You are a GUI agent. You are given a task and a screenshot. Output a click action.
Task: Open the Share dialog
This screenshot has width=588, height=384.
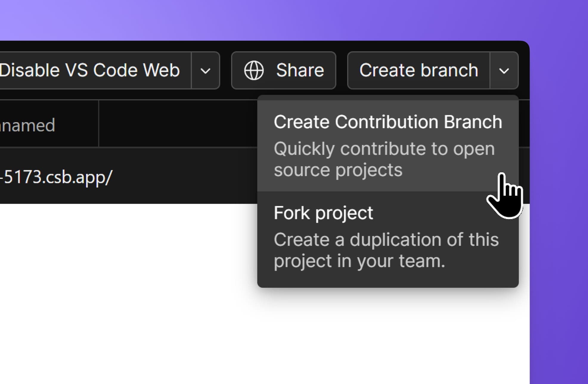coord(283,70)
